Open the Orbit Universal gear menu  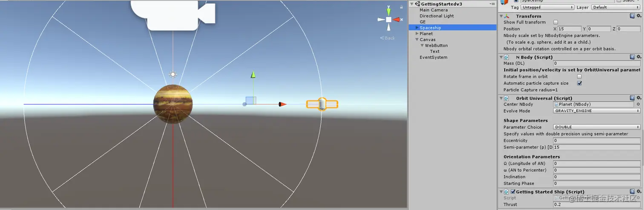click(x=638, y=98)
